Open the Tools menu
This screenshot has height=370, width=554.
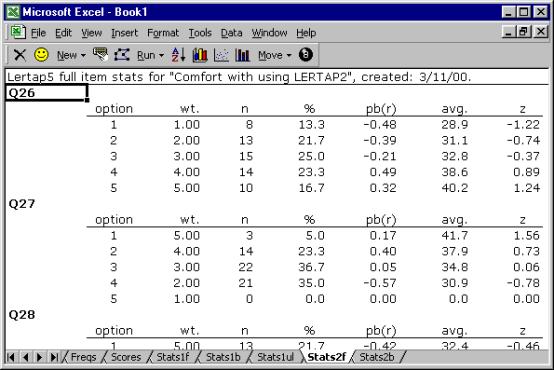tap(200, 33)
